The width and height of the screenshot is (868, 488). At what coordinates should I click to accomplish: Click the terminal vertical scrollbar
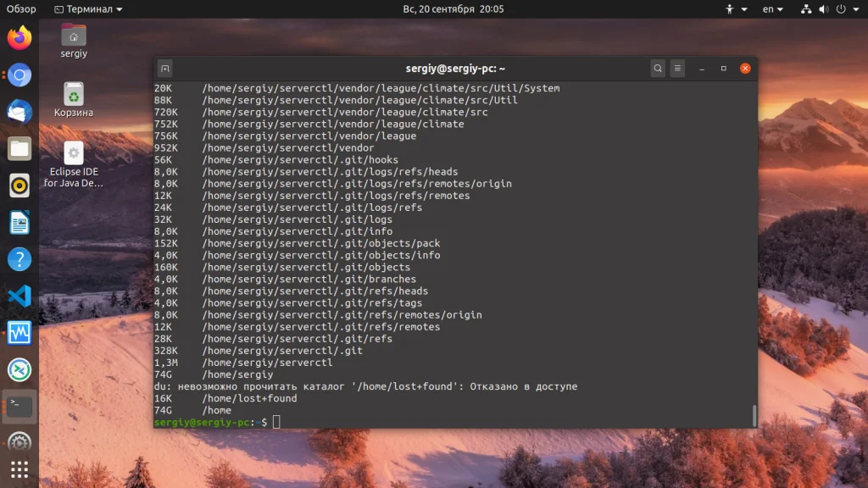pyautogui.click(x=754, y=415)
